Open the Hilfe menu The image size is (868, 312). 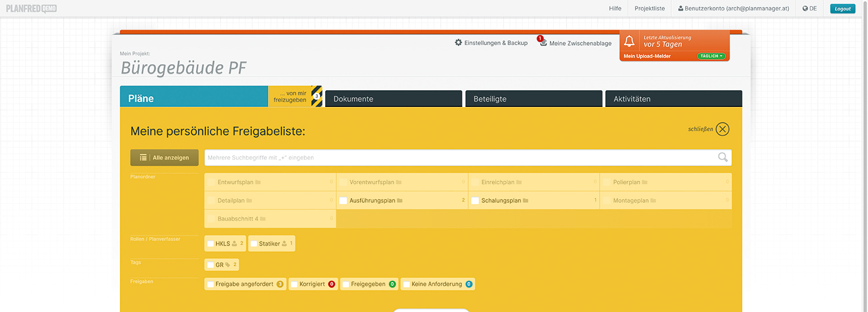click(615, 9)
